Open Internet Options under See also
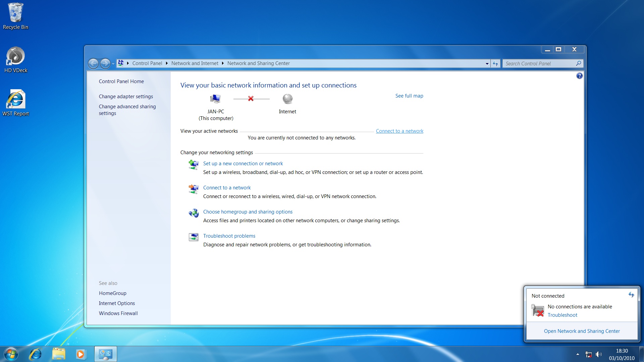 click(x=117, y=303)
